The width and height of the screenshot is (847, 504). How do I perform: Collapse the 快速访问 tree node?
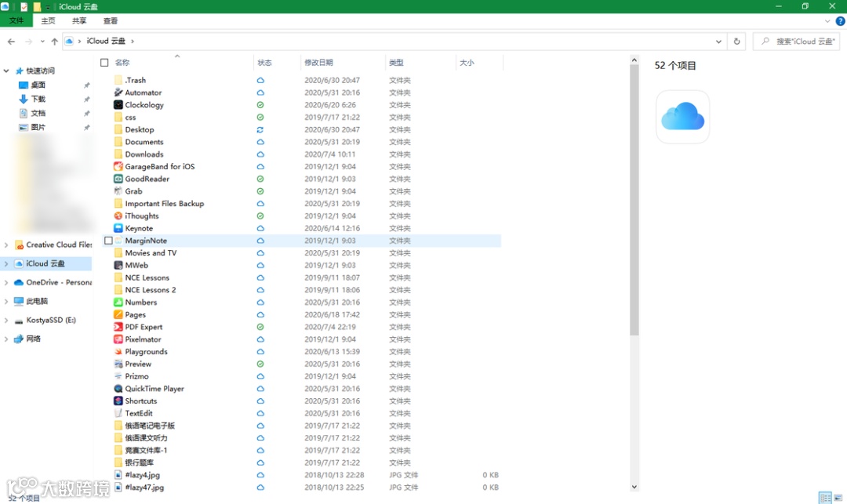point(6,71)
